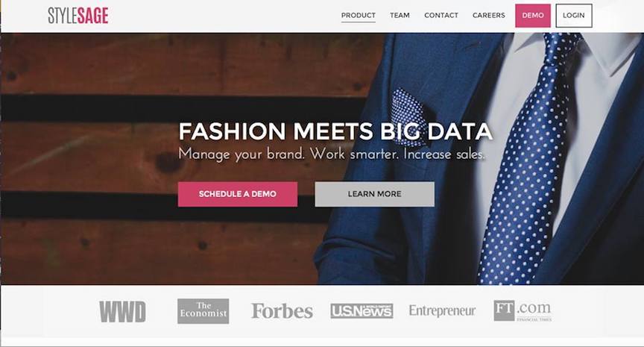This screenshot has width=644, height=347.
Task: Open the Contact page link
Action: tap(441, 15)
